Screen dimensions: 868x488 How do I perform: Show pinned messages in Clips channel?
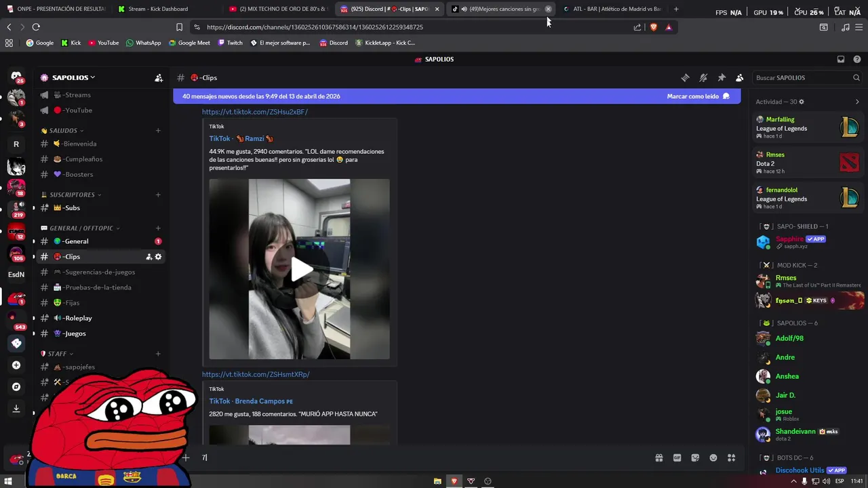click(722, 78)
